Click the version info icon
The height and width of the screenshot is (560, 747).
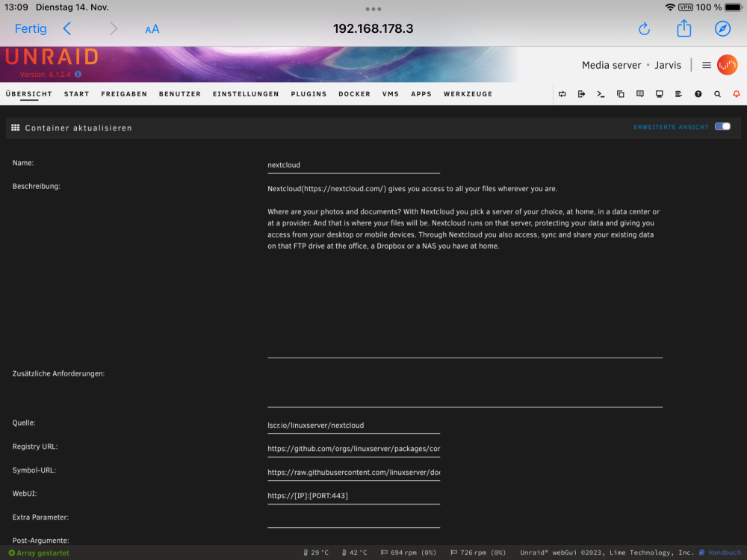[x=78, y=74]
